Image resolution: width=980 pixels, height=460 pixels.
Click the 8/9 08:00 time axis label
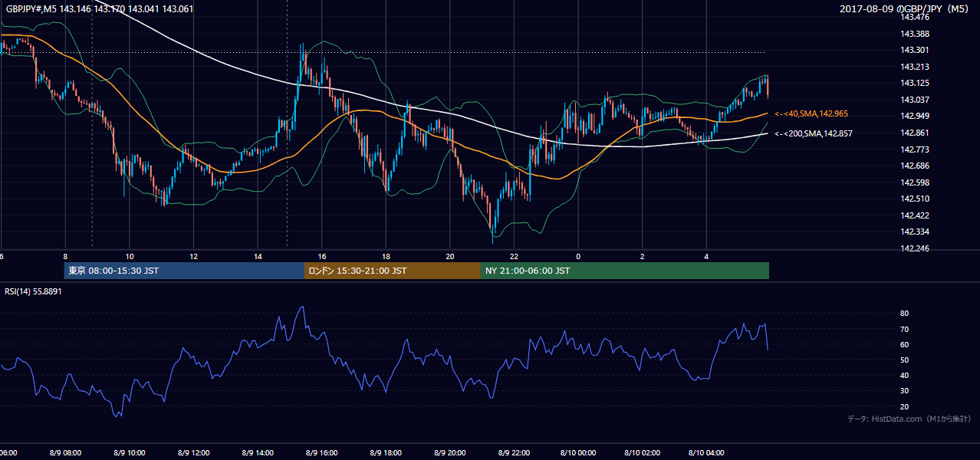click(65, 453)
